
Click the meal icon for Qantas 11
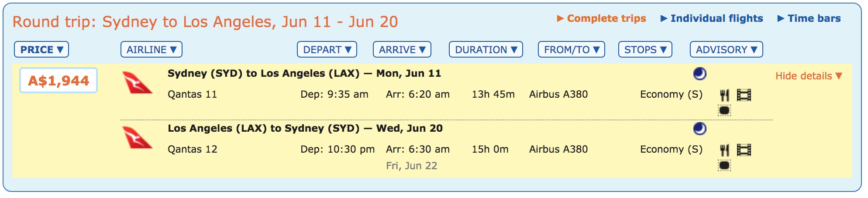coord(724,95)
